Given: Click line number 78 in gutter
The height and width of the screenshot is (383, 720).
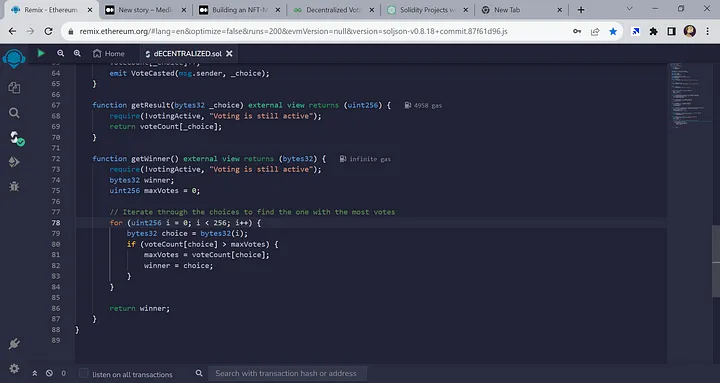Looking at the screenshot, I should point(56,223).
